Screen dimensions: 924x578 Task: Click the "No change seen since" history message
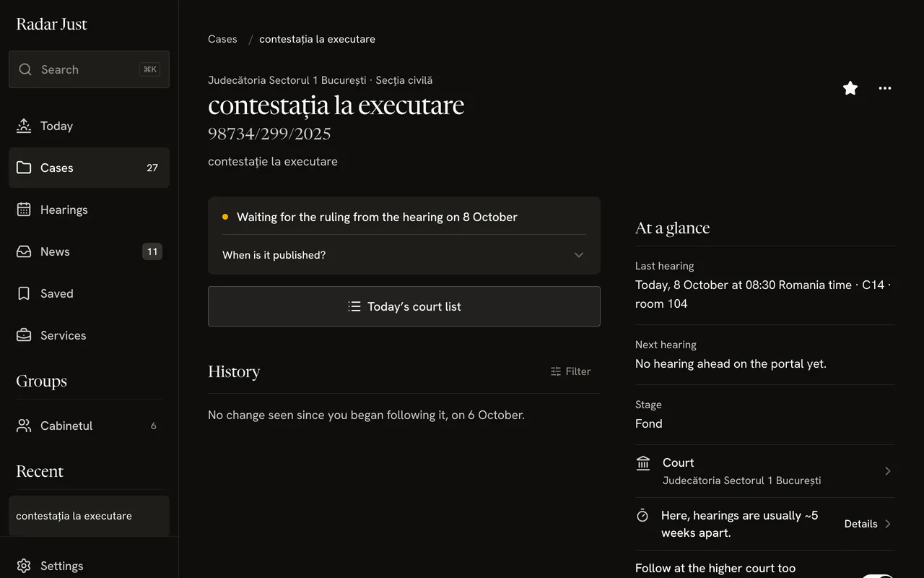tap(366, 415)
